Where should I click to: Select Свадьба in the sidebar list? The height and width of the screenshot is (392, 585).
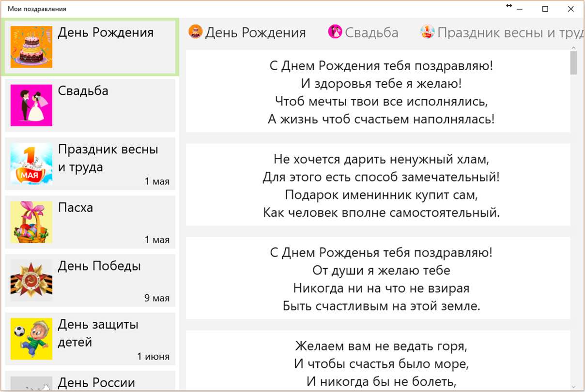click(90, 105)
